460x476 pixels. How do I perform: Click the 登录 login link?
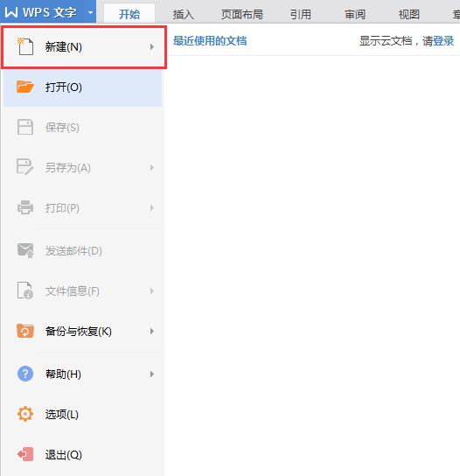click(443, 40)
